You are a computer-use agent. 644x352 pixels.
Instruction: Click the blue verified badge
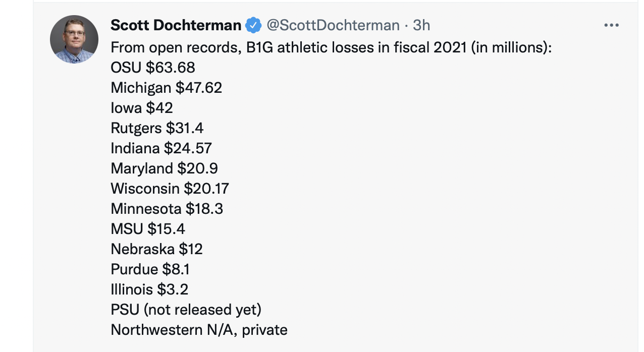click(253, 25)
